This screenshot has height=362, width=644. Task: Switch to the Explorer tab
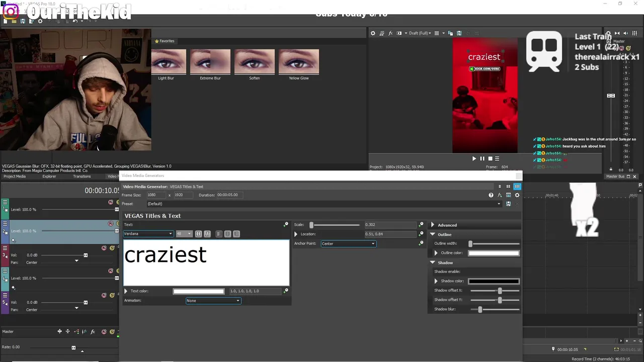click(49, 176)
